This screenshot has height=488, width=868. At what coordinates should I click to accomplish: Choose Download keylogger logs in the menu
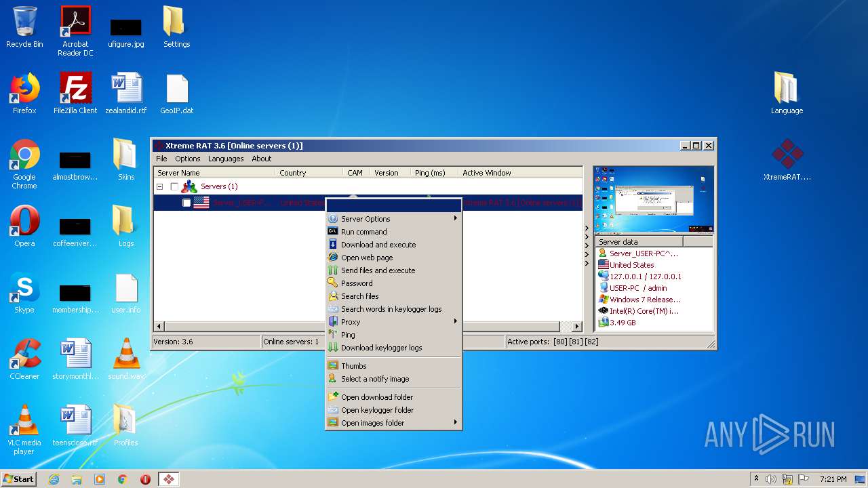pyautogui.click(x=393, y=348)
